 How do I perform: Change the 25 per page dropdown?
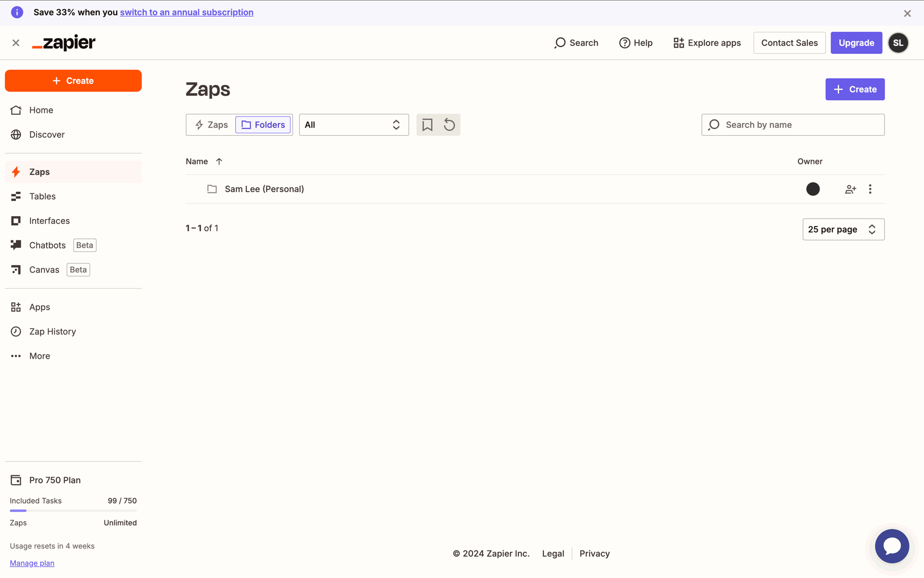pos(843,229)
